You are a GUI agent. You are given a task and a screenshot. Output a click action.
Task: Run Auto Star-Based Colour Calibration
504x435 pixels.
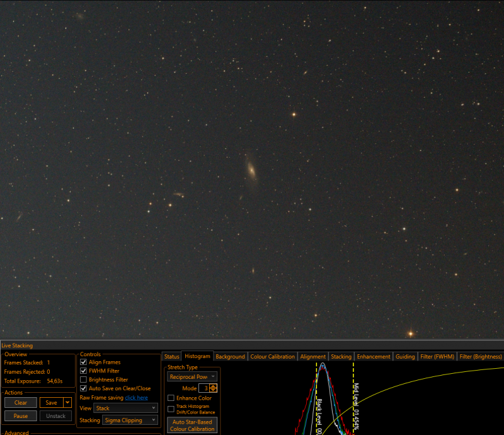click(192, 425)
